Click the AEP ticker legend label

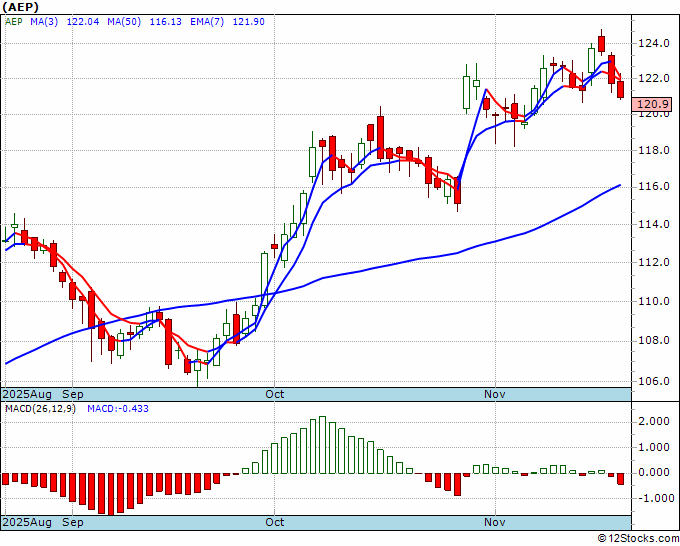tap(13, 22)
